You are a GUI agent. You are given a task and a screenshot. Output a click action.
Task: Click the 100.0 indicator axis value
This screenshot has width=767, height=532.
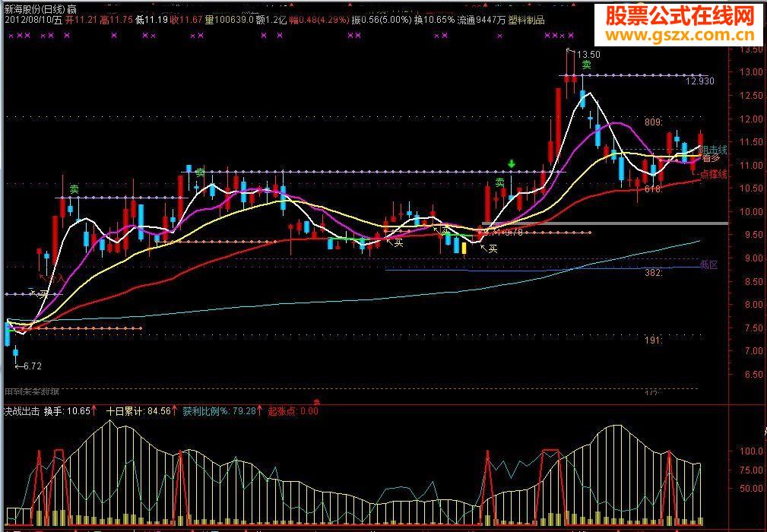(751, 451)
